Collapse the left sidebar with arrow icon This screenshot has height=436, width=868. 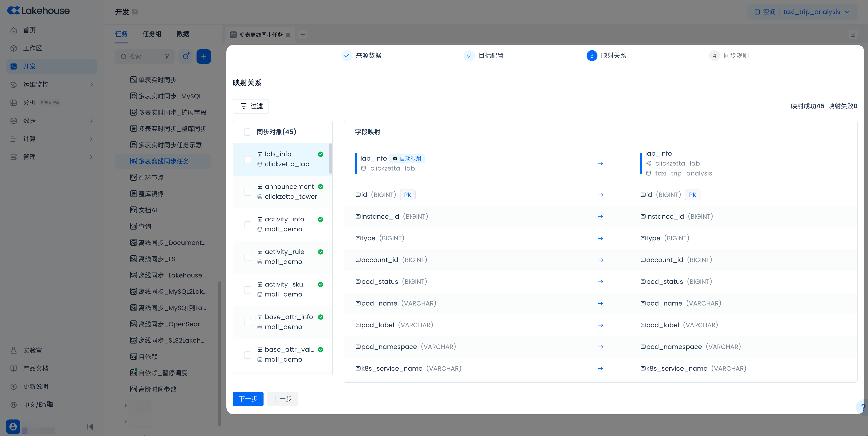pos(90,427)
